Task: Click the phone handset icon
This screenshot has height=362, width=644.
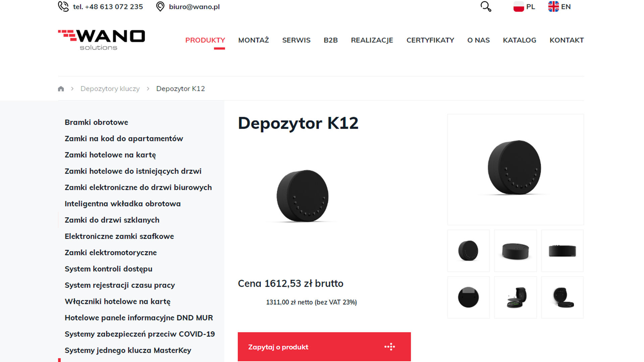Action: click(x=63, y=7)
